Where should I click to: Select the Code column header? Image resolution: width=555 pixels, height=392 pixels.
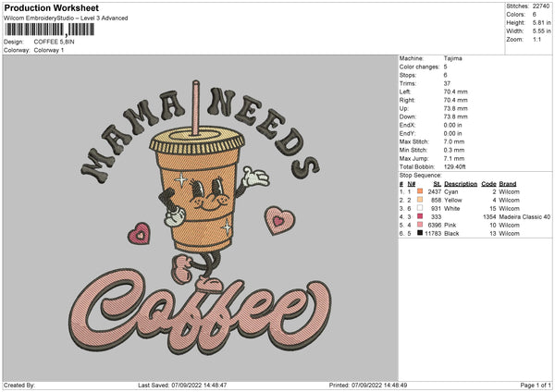[489, 183]
